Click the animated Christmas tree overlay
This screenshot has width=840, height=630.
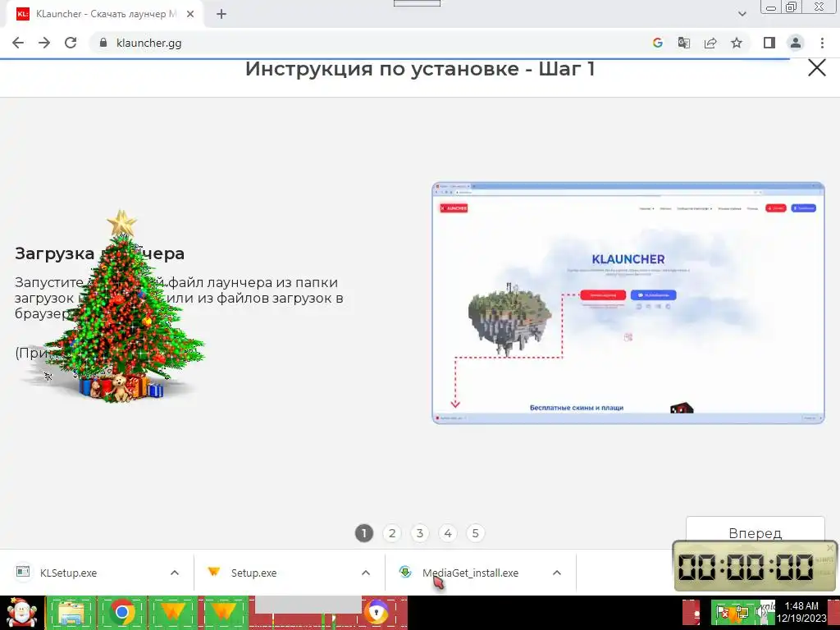point(123,308)
